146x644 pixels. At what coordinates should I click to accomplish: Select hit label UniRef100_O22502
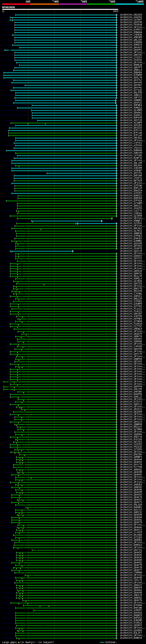131,223
